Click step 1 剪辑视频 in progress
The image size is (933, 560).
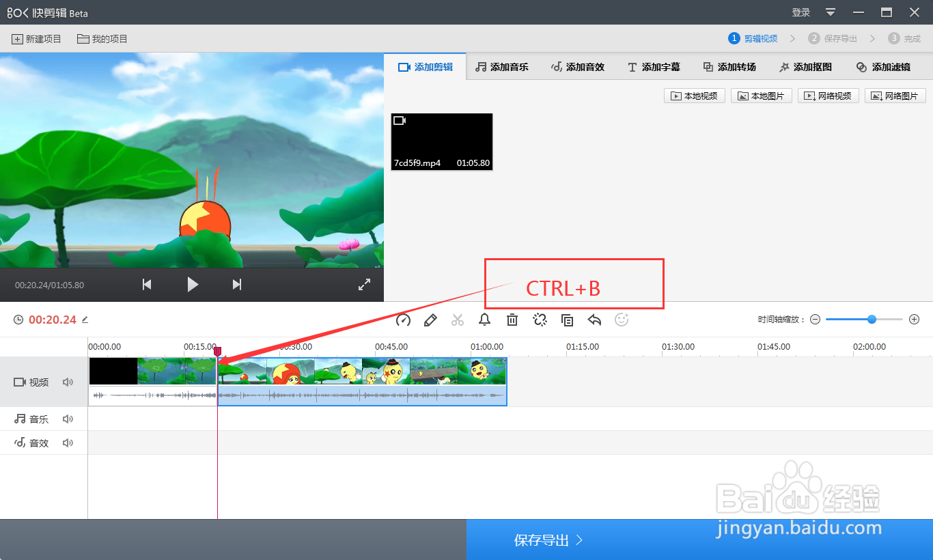coord(753,38)
